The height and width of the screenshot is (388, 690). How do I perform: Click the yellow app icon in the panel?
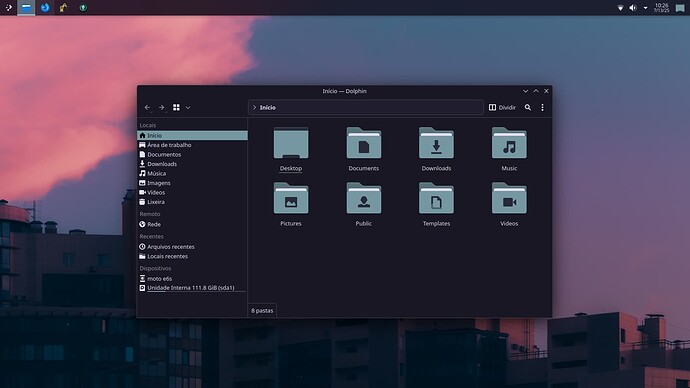pos(63,7)
